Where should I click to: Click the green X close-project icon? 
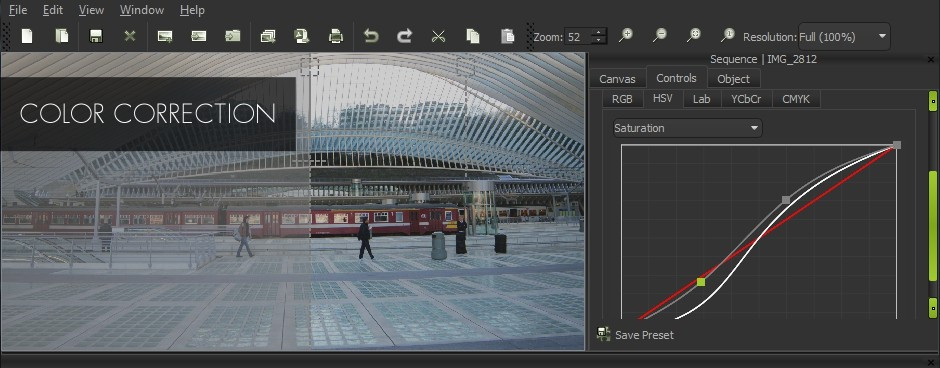129,36
